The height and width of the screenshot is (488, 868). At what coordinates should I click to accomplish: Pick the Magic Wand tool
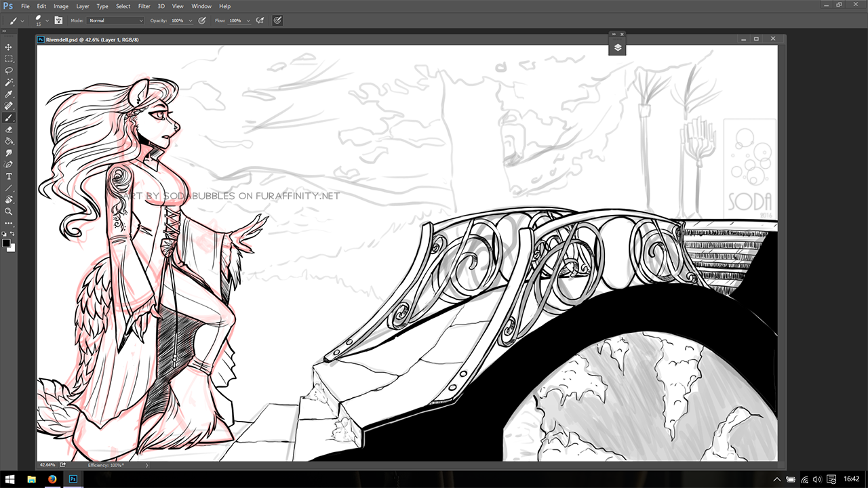[9, 82]
